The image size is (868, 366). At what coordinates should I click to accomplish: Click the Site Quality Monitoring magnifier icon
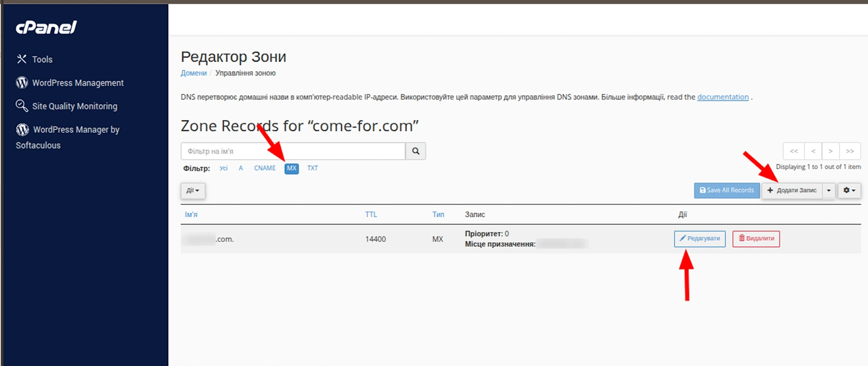click(x=22, y=106)
